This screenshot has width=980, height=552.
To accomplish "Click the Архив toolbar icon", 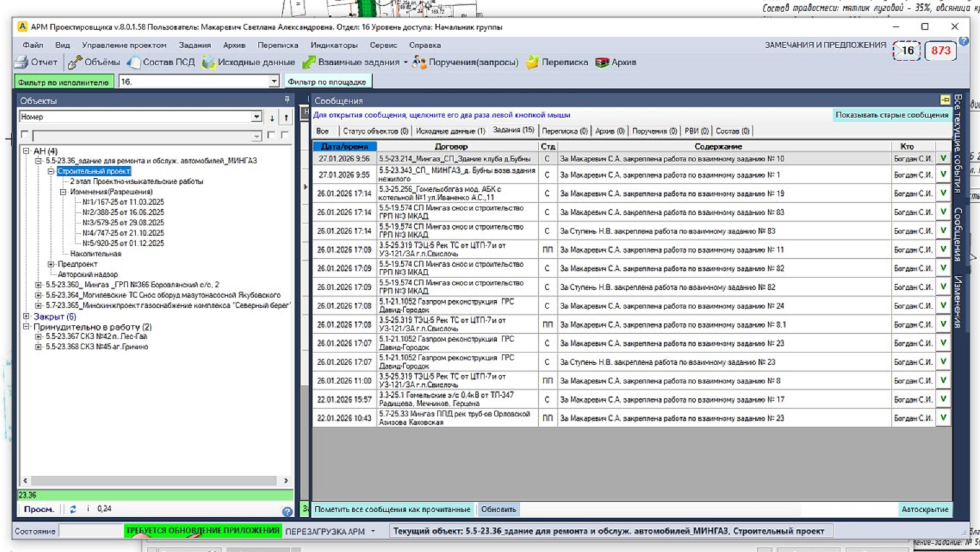I will click(x=602, y=63).
